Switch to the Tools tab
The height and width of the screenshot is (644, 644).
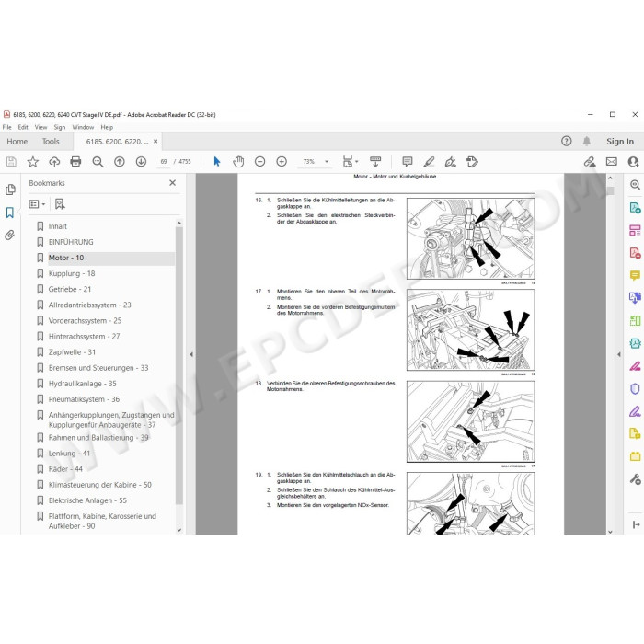click(x=51, y=142)
